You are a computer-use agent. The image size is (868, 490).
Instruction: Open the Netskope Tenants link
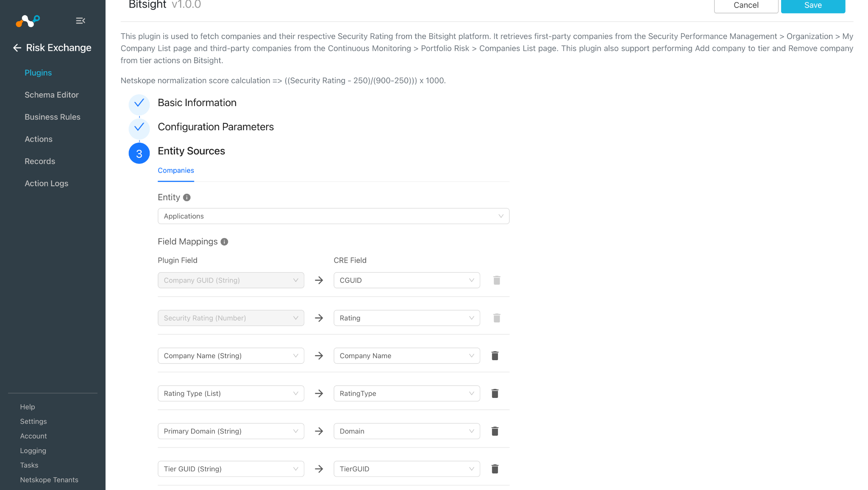pyautogui.click(x=49, y=480)
